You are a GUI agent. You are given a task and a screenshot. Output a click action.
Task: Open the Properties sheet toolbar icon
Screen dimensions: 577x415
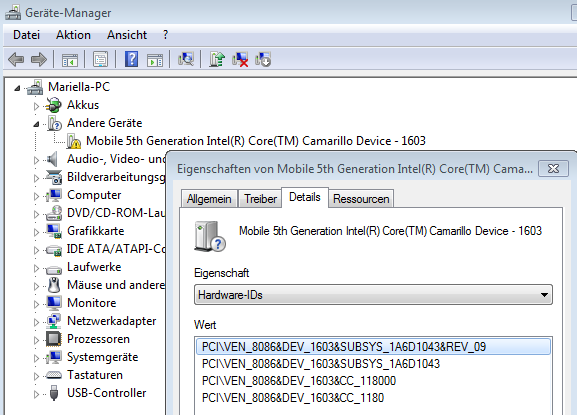click(x=100, y=59)
